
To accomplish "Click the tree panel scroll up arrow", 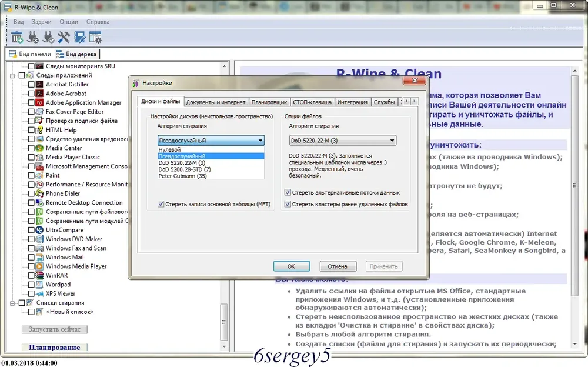I will pos(224,66).
